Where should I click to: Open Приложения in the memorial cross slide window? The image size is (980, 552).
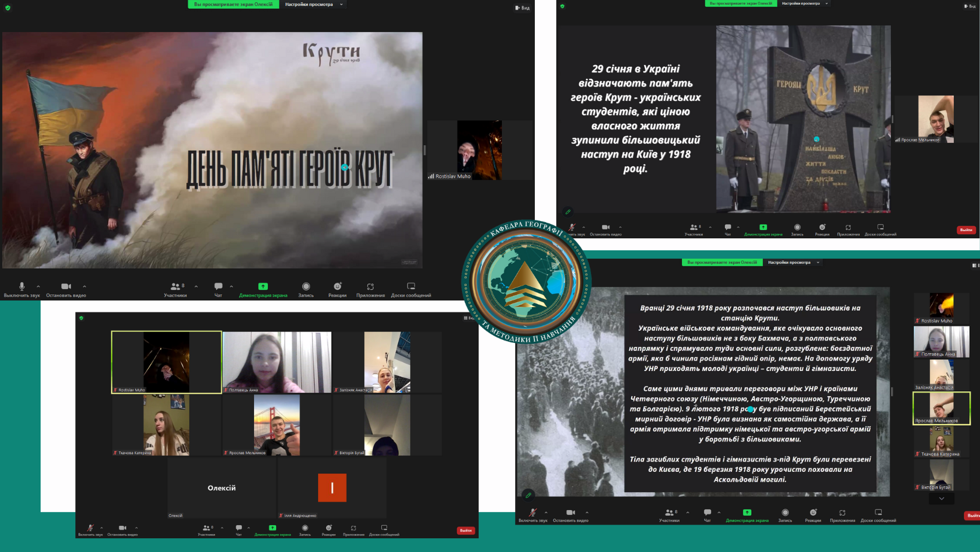pos(849,230)
